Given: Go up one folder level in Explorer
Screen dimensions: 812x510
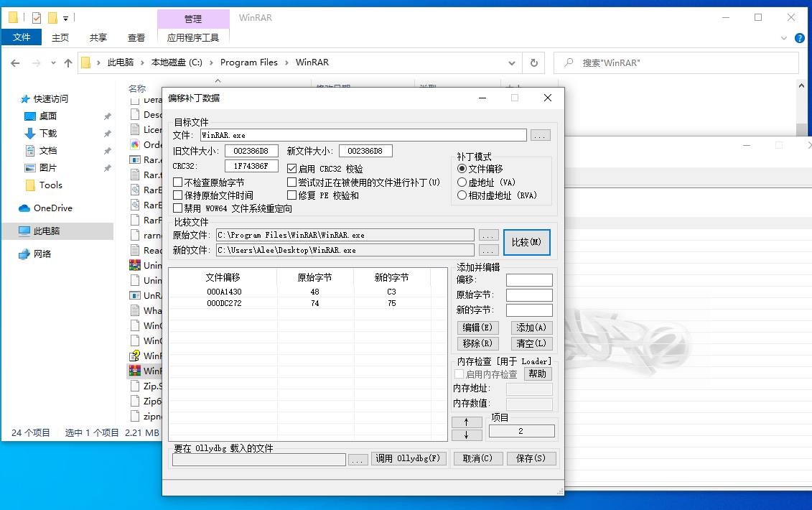Looking at the screenshot, I should [67, 63].
